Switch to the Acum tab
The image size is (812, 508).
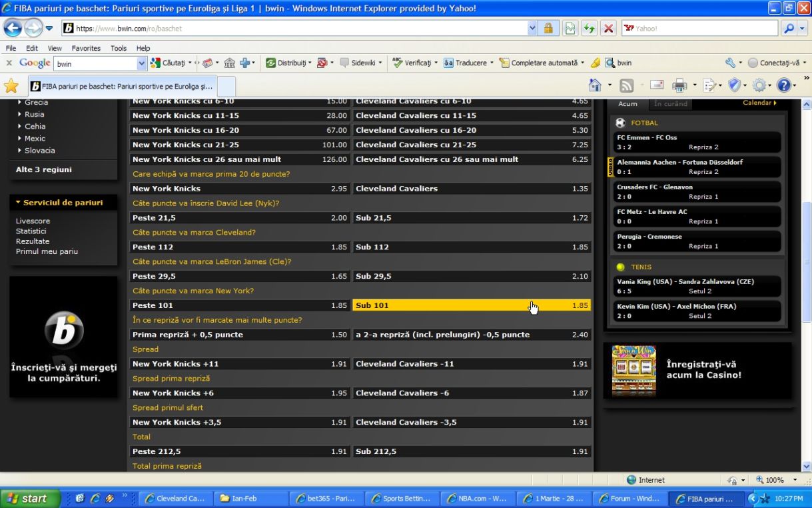pos(627,103)
